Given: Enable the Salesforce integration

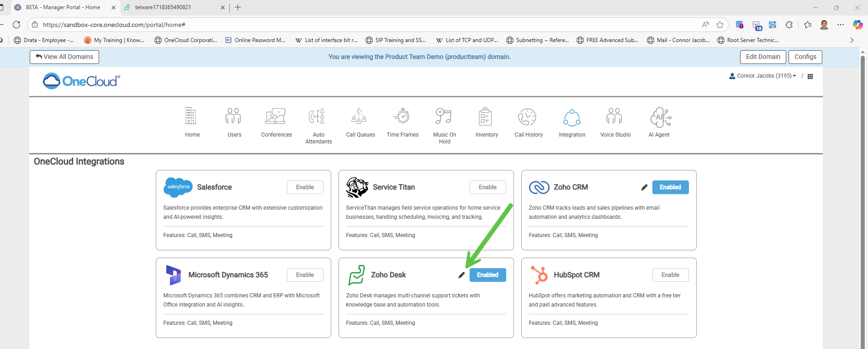Looking at the screenshot, I should point(305,187).
